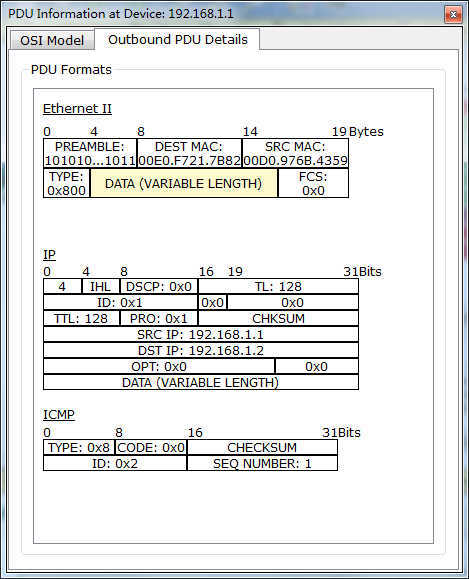The height and width of the screenshot is (579, 469).
Task: Click the IP ID 0x1 field
Action: pyautogui.click(x=120, y=302)
